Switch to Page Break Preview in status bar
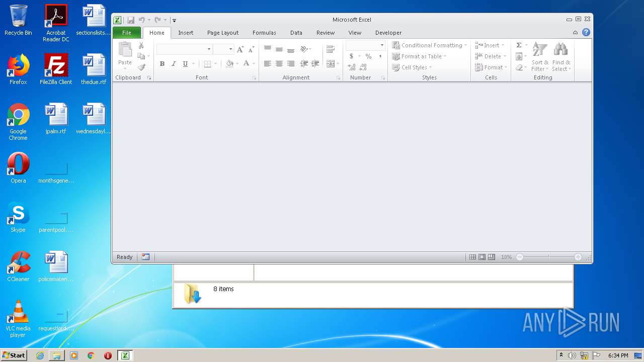The image size is (644, 362). pyautogui.click(x=492, y=257)
